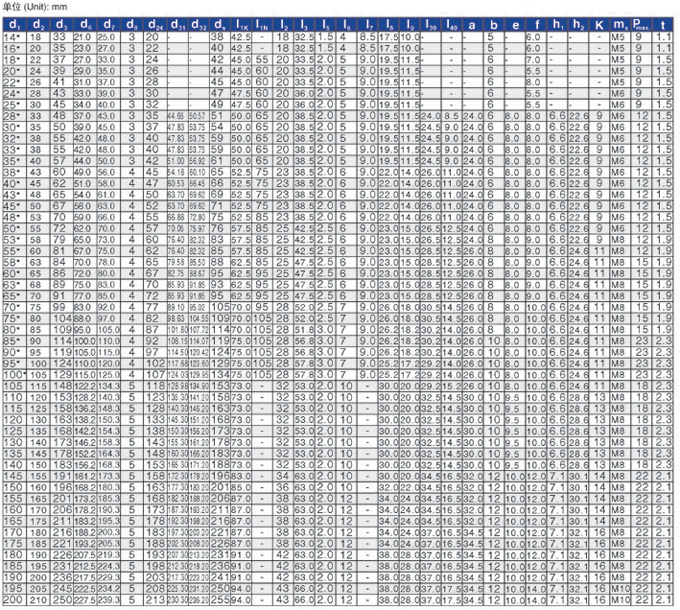Select the d2 column header
Viewport: 680px width, 610px height.
point(37,22)
